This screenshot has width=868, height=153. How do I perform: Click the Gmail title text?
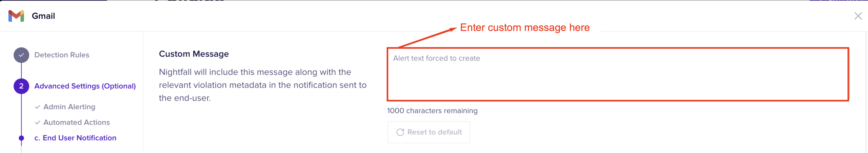[x=43, y=16]
